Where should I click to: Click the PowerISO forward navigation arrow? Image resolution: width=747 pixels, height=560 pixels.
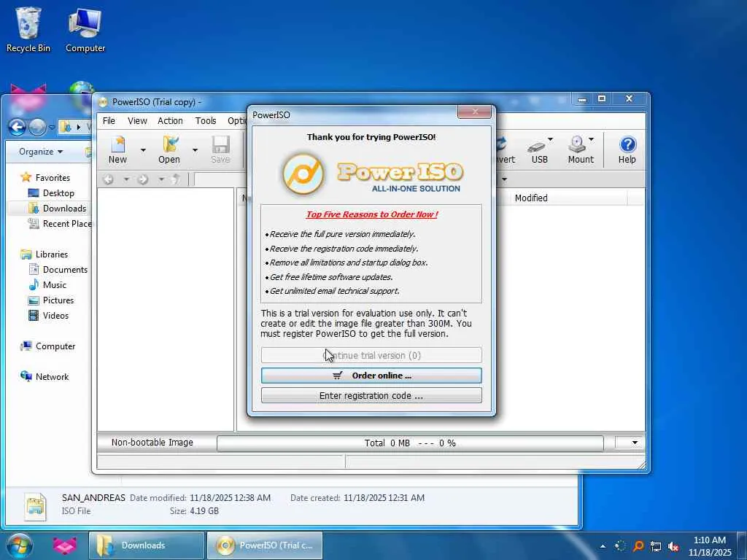[x=143, y=179]
